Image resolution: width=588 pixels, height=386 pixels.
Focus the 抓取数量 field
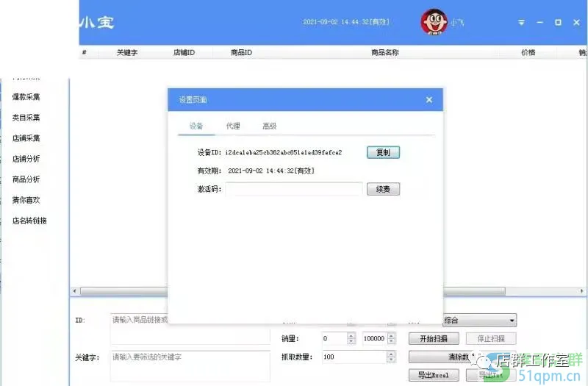pos(354,357)
